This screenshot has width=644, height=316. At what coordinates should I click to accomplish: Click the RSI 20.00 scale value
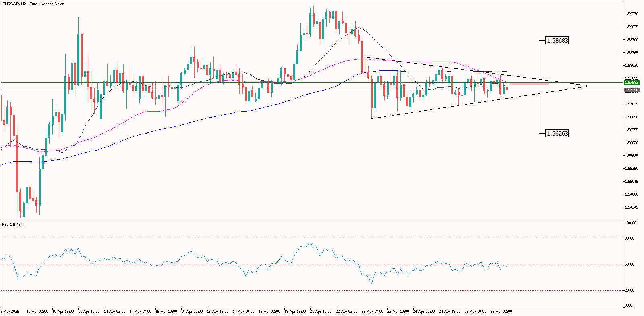pos(630,291)
